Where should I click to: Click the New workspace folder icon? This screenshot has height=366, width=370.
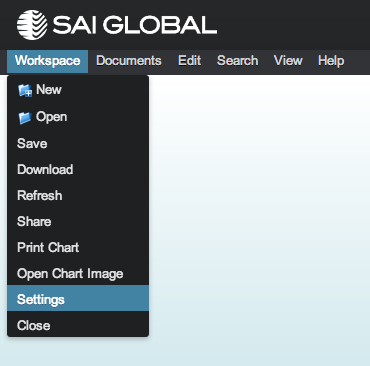(x=25, y=90)
